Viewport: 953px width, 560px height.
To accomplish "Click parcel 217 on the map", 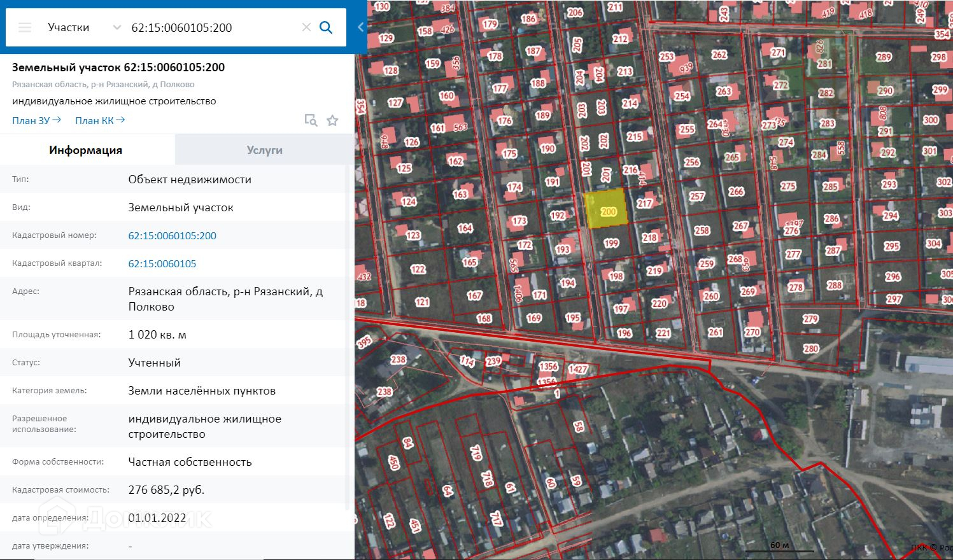I will (x=645, y=203).
